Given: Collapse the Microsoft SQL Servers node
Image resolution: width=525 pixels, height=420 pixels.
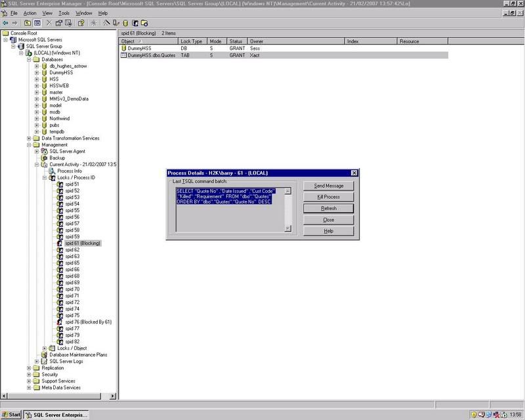Looking at the screenshot, I should pos(5,40).
